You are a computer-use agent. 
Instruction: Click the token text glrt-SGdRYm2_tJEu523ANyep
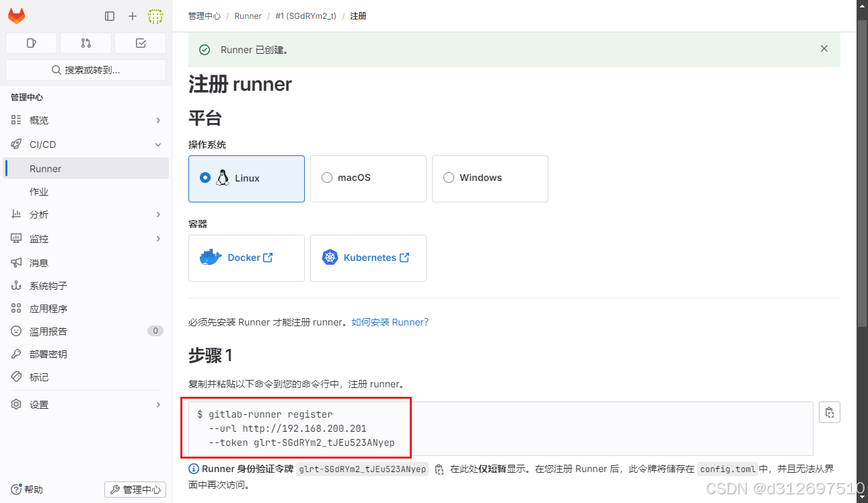363,469
